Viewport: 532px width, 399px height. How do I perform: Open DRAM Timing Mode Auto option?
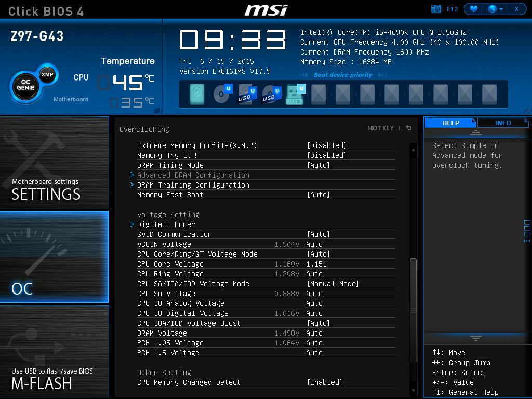318,165
